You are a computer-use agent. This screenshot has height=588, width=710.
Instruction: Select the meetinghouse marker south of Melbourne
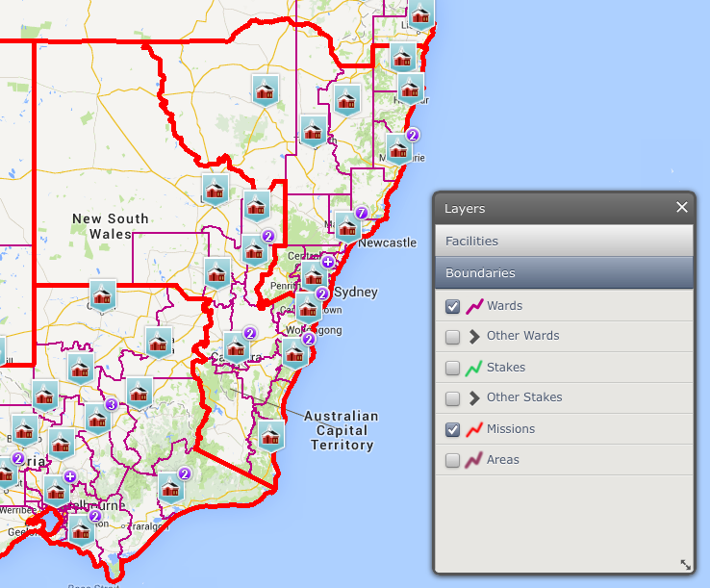pyautogui.click(x=82, y=529)
